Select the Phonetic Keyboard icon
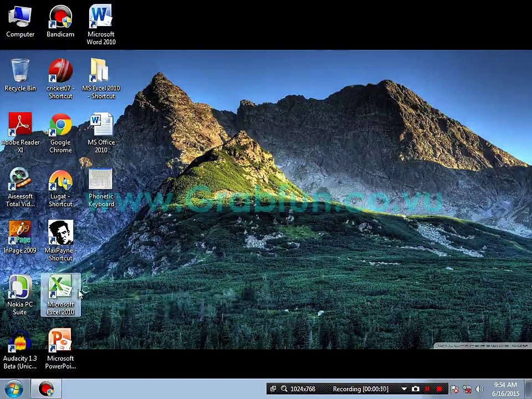The image size is (532, 399). click(101, 187)
